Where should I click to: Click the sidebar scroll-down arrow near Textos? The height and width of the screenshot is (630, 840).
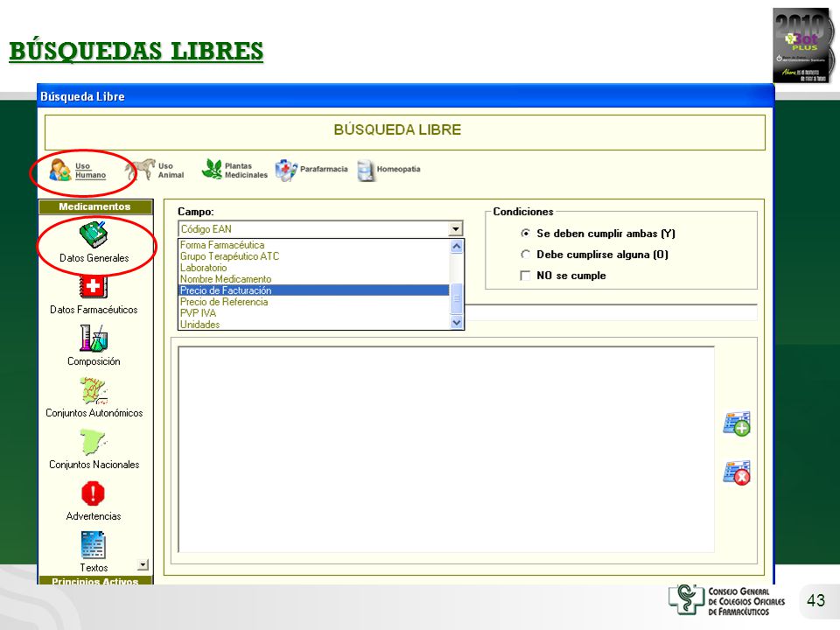tap(143, 564)
